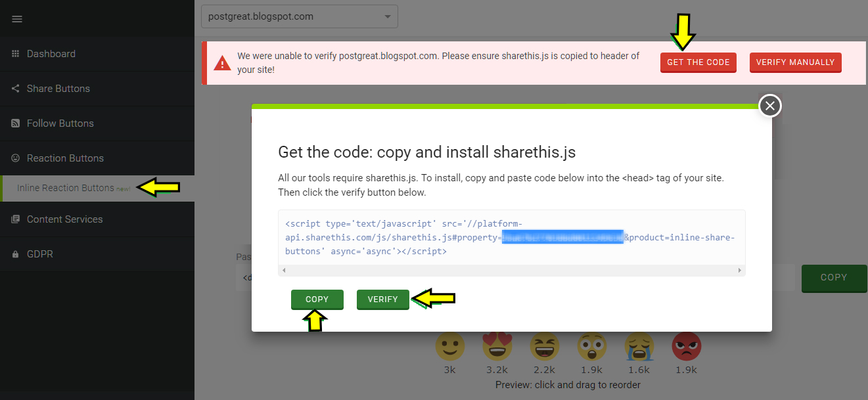Click the green COPY button in dialog
This screenshot has width=868, height=400.
tap(317, 299)
